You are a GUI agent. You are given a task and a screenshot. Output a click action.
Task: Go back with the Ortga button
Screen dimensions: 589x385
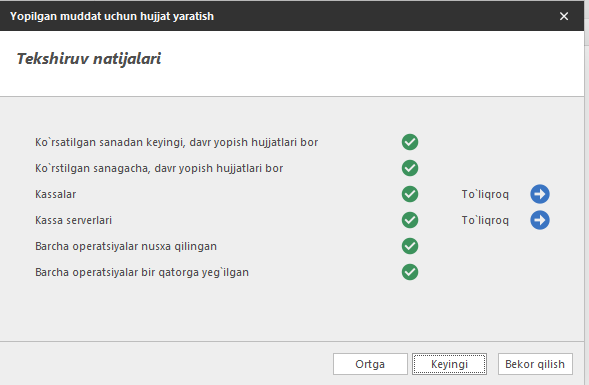(370, 364)
